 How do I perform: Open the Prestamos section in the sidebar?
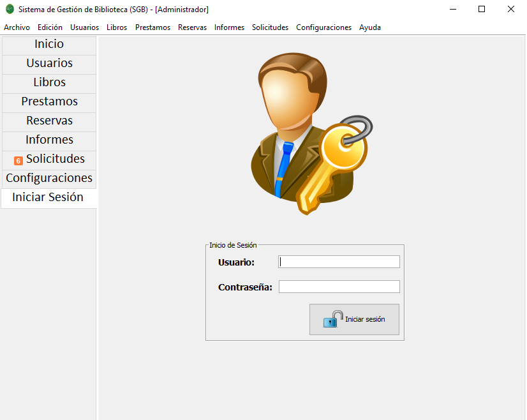[48, 101]
